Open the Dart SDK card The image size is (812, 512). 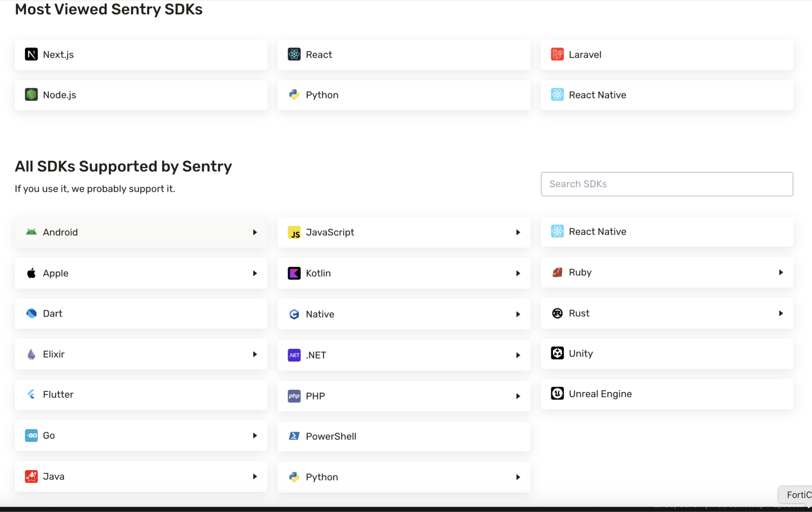coord(141,313)
